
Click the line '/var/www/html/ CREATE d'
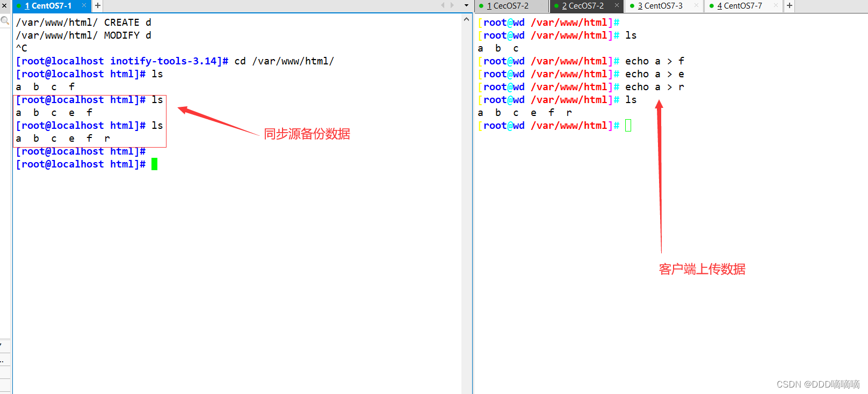(84, 23)
